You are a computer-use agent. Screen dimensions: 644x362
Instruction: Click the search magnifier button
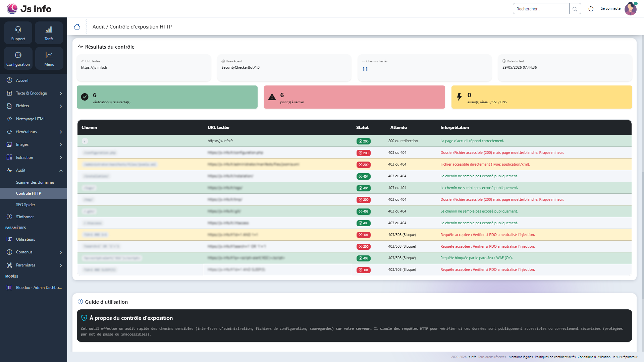pyautogui.click(x=575, y=9)
